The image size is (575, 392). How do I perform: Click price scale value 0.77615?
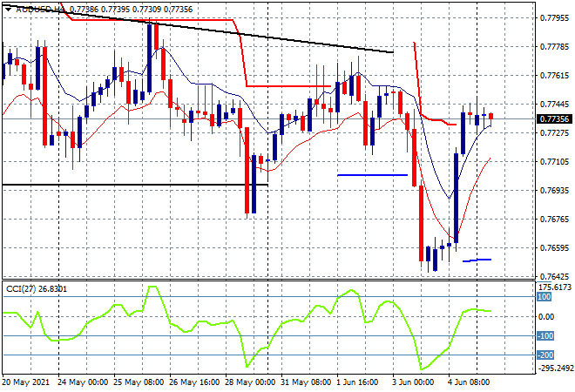[x=554, y=76]
